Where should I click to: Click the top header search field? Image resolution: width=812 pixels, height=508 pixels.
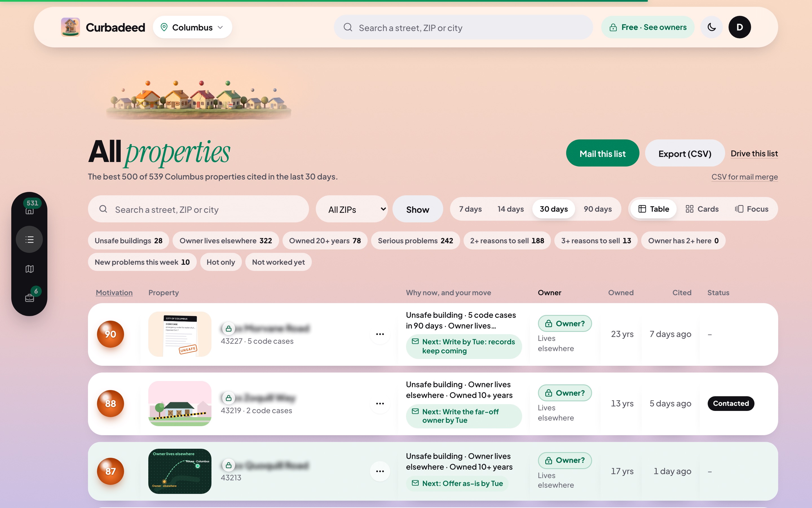click(463, 27)
